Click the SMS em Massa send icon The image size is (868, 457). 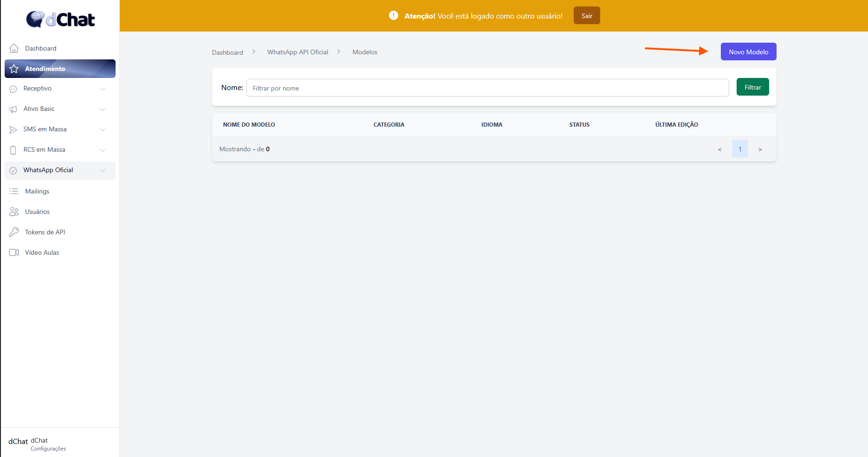coord(13,129)
